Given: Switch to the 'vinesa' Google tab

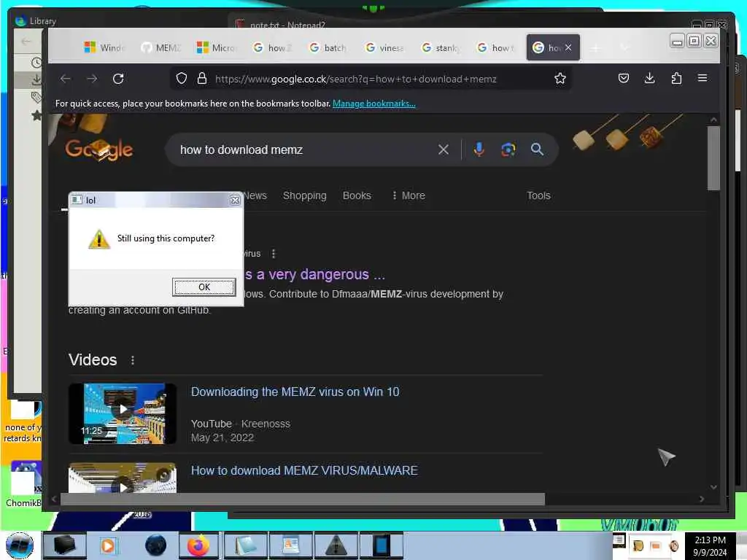Looking at the screenshot, I should (385, 47).
